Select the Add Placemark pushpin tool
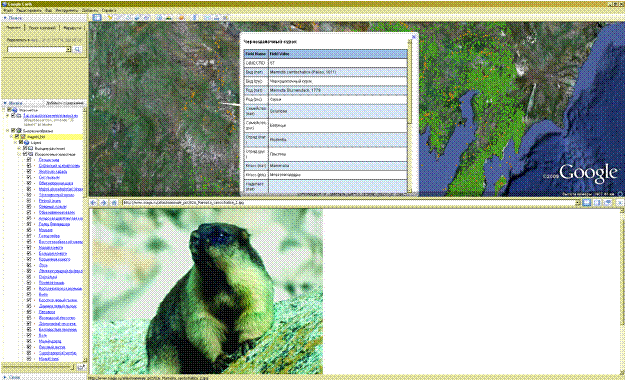 (x=110, y=18)
